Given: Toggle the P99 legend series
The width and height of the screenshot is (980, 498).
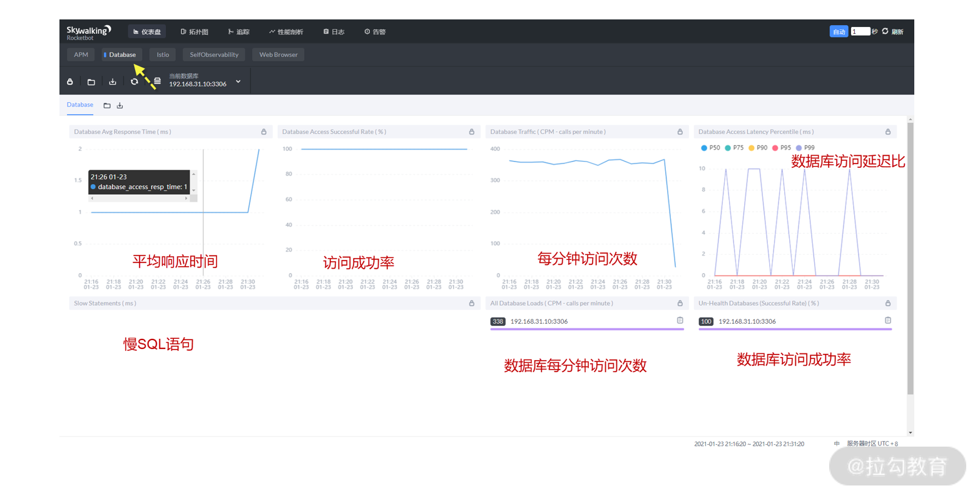Looking at the screenshot, I should click(x=805, y=148).
